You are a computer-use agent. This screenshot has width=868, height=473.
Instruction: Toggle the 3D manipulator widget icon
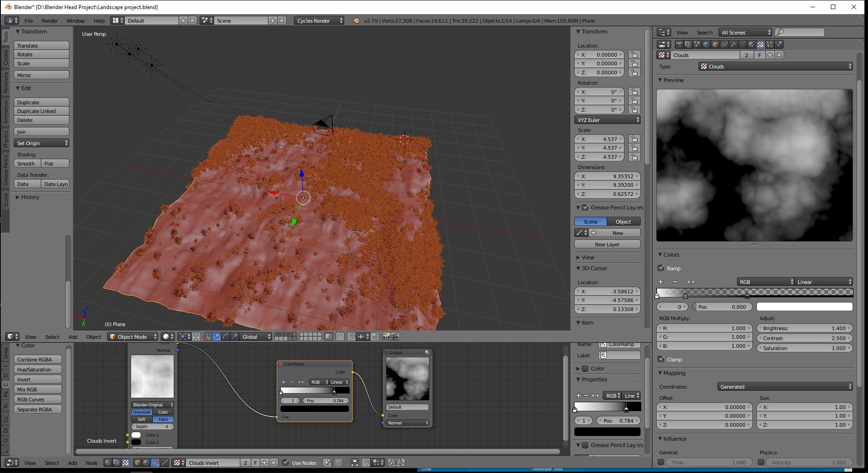coord(207,336)
